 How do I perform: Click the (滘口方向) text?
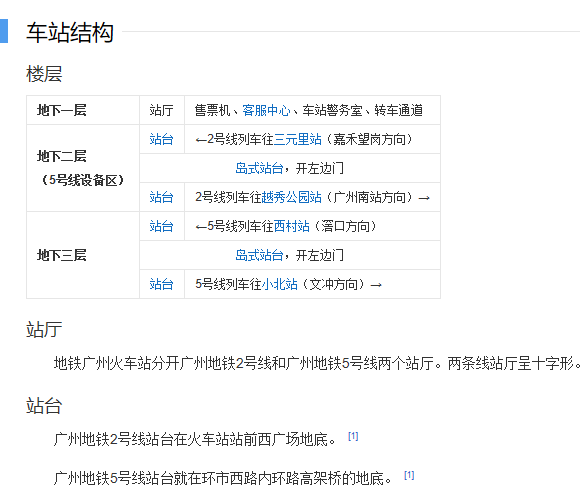345,226
